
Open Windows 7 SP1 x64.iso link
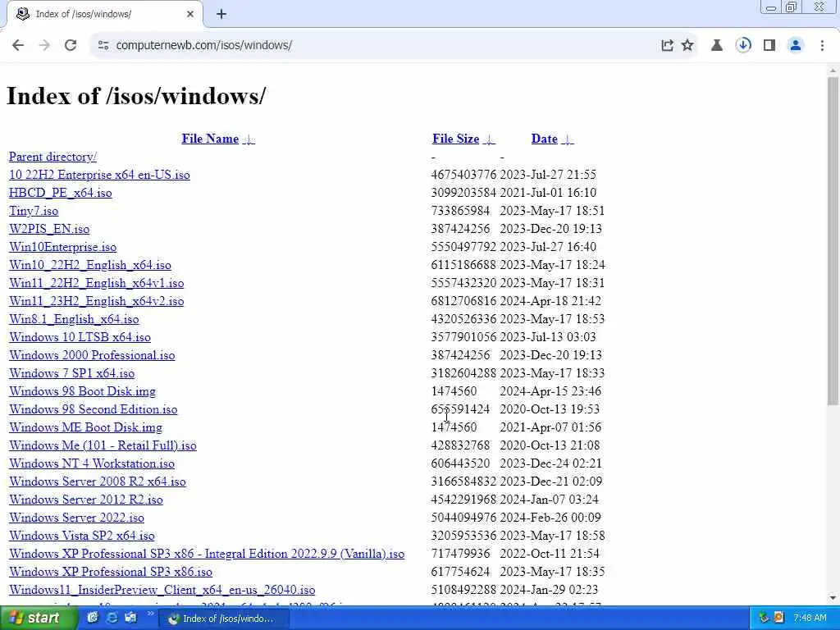coord(72,373)
